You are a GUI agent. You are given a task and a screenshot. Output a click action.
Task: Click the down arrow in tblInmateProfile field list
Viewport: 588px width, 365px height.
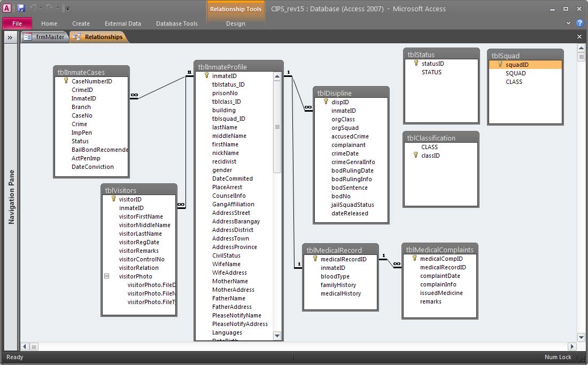pos(277,336)
